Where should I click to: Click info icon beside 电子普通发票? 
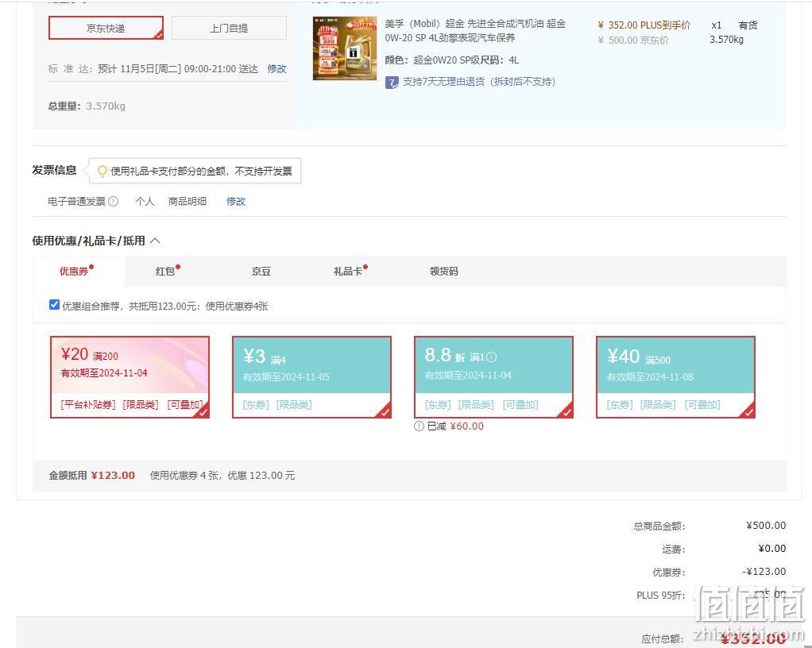(x=114, y=202)
